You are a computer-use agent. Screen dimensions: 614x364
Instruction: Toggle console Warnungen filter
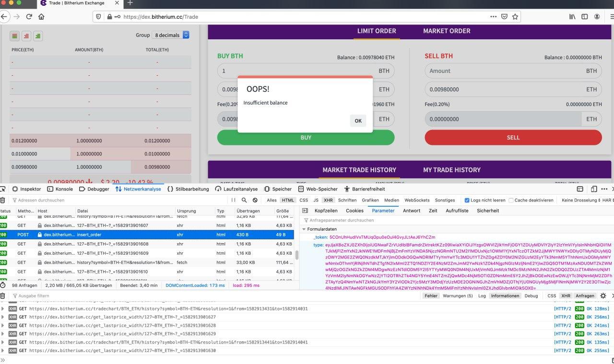pyautogui.click(x=458, y=296)
